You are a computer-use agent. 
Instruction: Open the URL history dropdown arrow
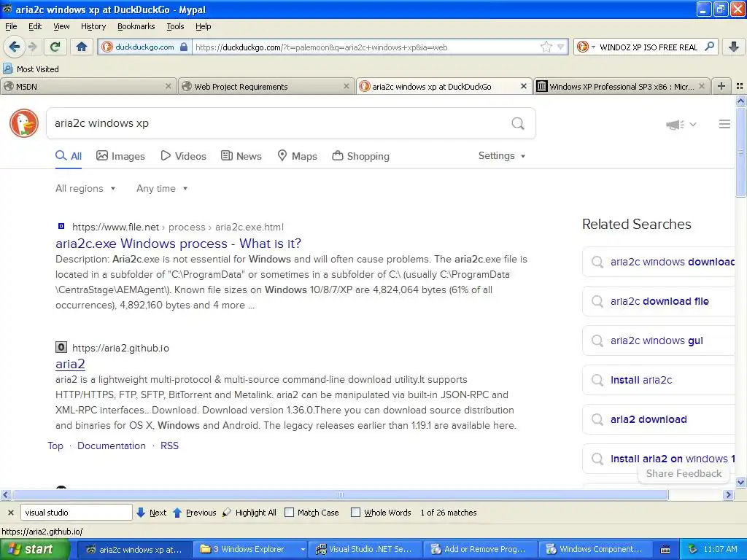point(561,47)
